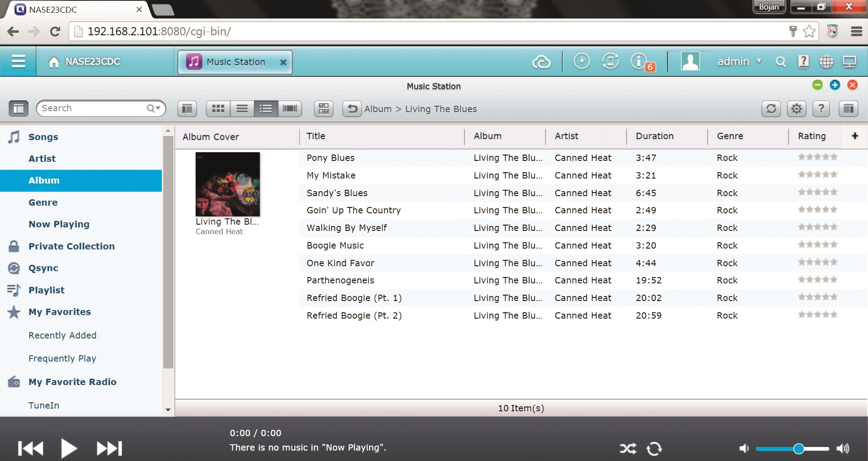868x461 pixels.
Task: Start playback with the play button
Action: click(69, 448)
